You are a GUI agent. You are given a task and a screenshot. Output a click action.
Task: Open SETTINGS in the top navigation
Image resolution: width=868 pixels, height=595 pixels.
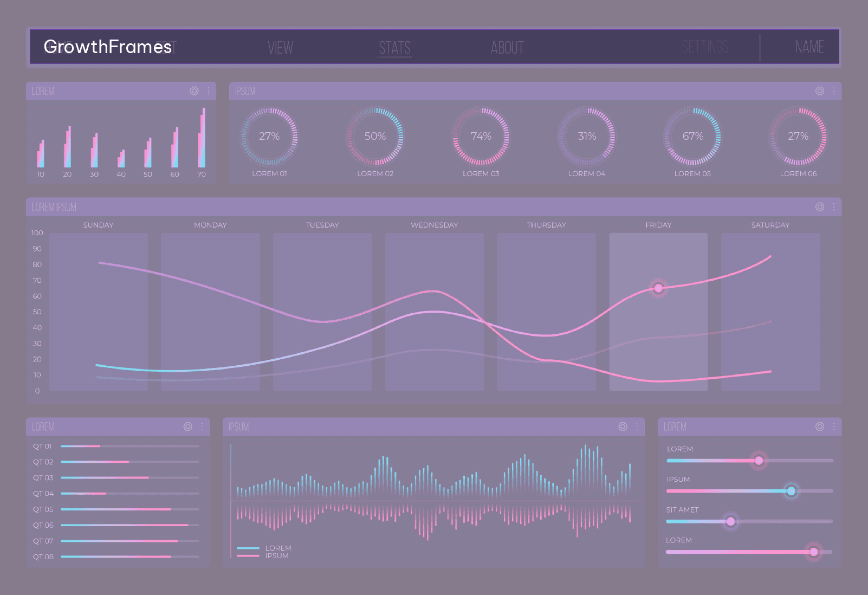coord(705,47)
